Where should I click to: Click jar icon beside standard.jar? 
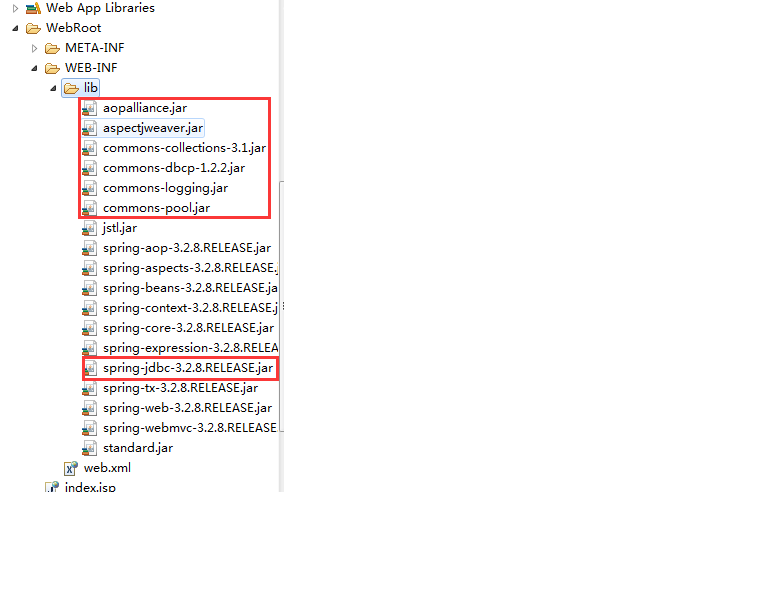pos(89,449)
